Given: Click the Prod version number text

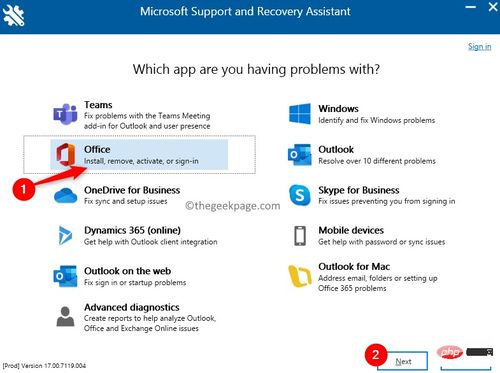Looking at the screenshot, I should pyautogui.click(x=44, y=366).
